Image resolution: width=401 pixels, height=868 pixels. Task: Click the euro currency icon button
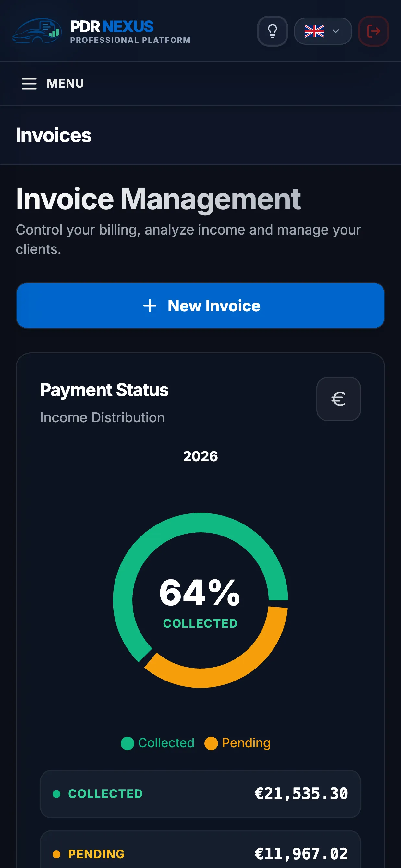pyautogui.click(x=338, y=399)
